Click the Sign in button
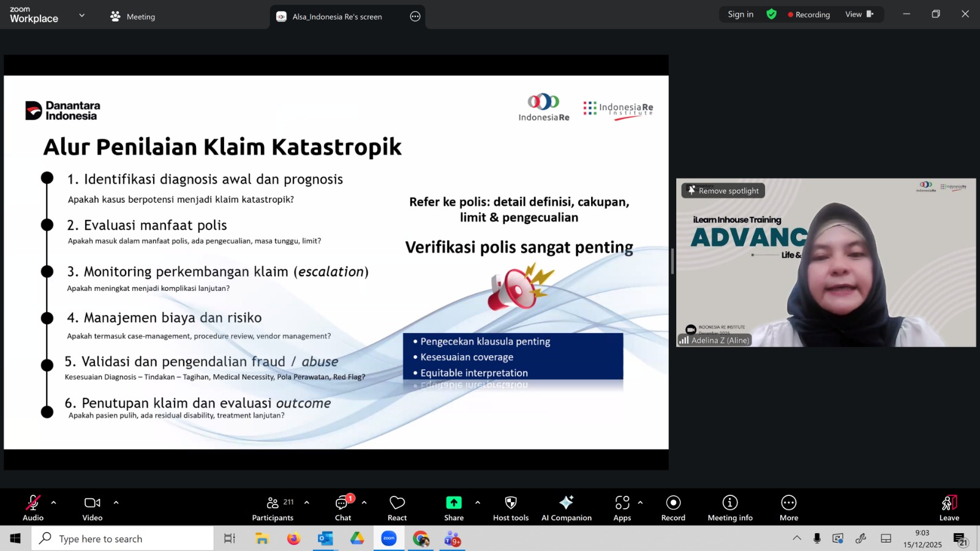Viewport: 980px width, 551px height. click(x=741, y=14)
